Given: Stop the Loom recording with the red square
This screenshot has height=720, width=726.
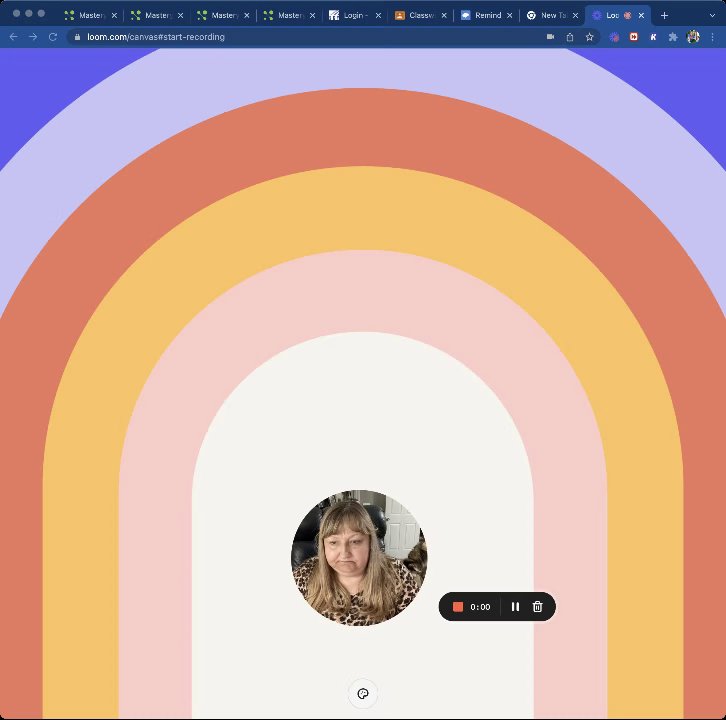Looking at the screenshot, I should (457, 607).
